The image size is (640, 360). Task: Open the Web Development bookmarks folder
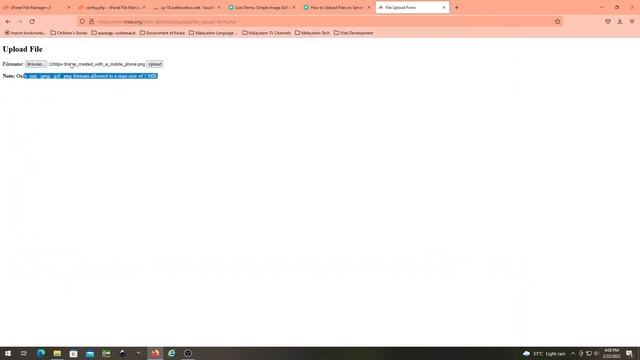pyautogui.click(x=353, y=33)
